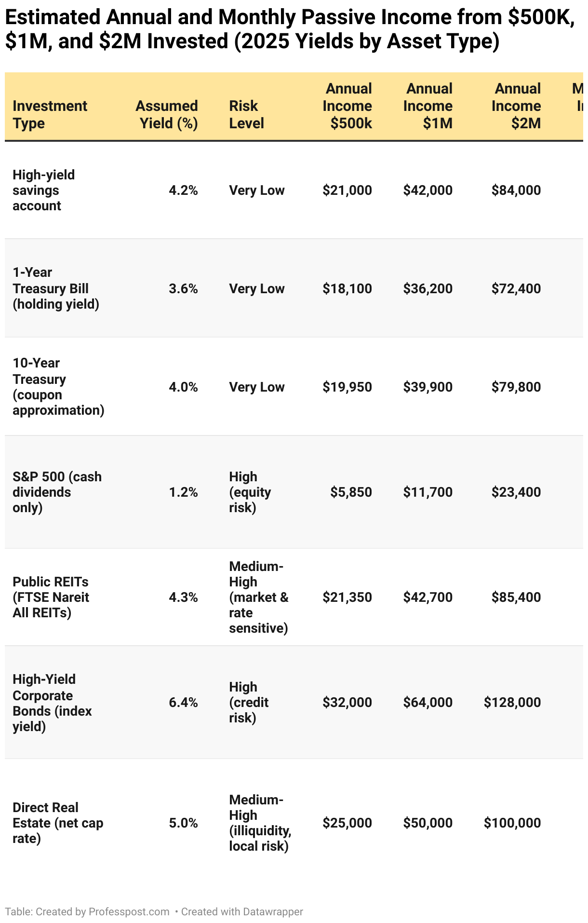
Task: Select the Direct Real Estate row label
Action: (x=58, y=823)
